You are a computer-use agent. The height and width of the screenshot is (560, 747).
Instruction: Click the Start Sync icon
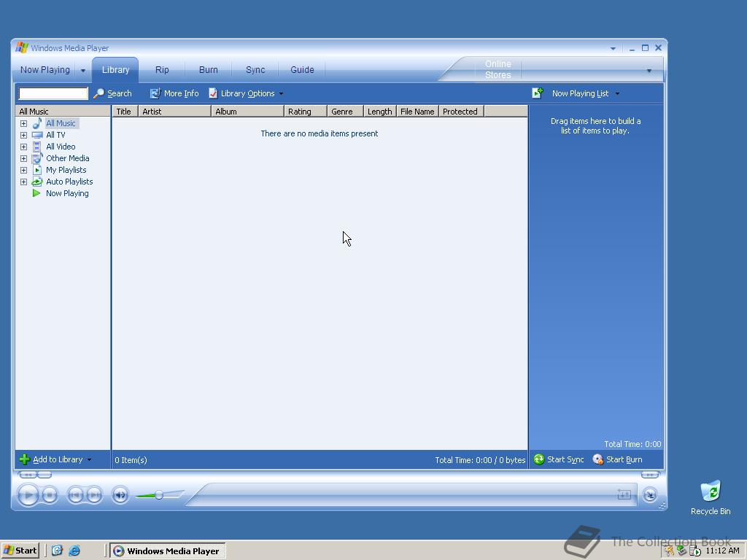pos(539,459)
